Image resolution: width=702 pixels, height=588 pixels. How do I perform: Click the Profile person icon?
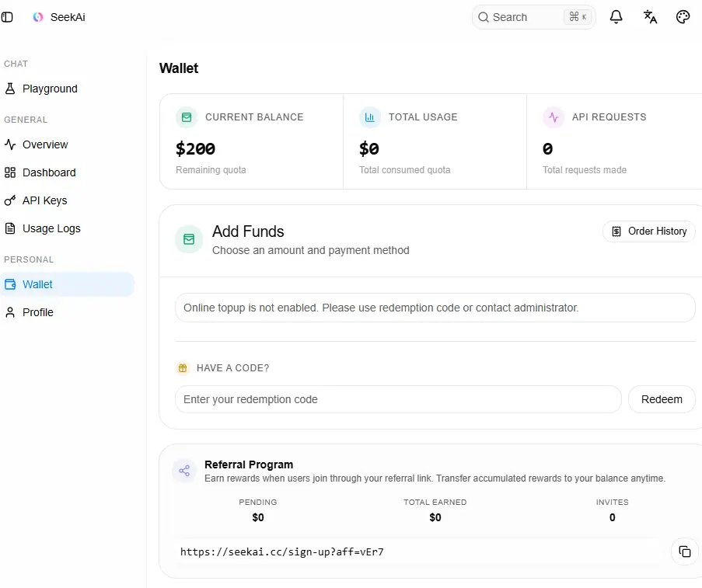tap(10, 312)
